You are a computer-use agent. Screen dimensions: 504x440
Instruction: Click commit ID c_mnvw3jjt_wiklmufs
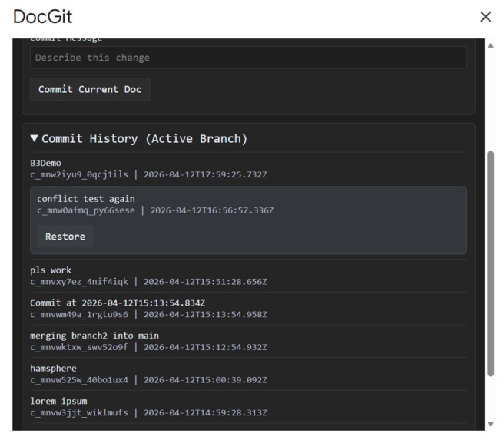point(79,412)
